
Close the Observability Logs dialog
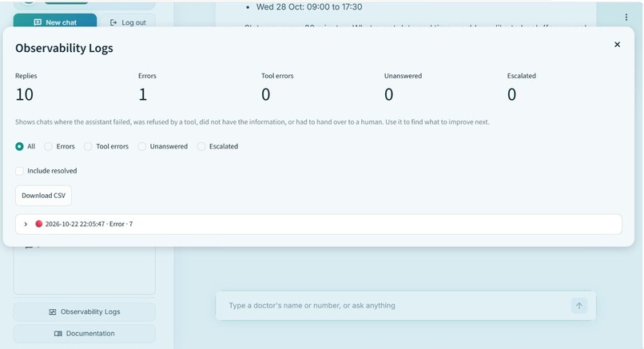click(617, 45)
